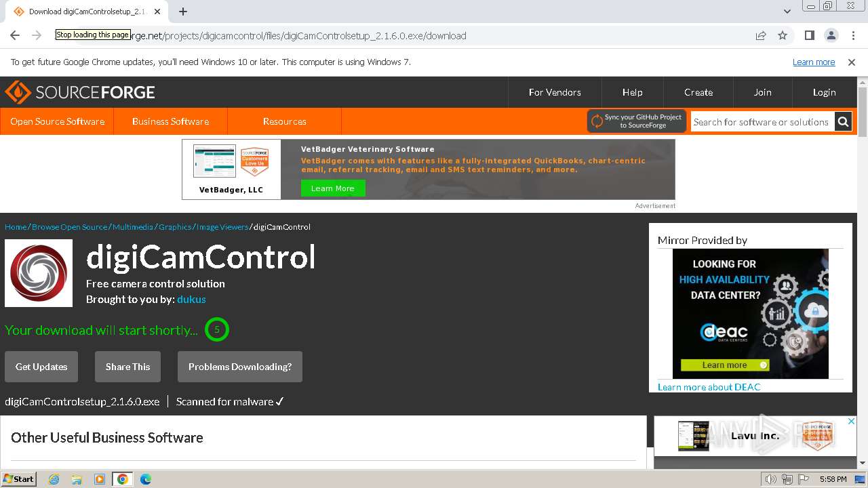
Task: Click the browser forward arrow
Action: coord(37,35)
